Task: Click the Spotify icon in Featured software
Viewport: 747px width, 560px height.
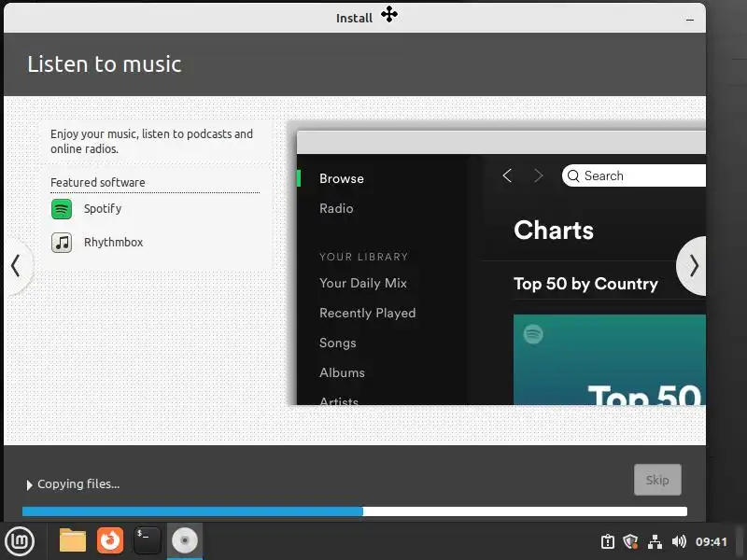Action: 62,209
